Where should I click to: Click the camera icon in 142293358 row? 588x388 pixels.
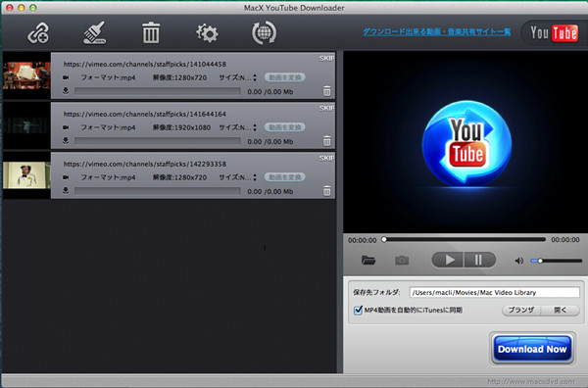click(x=66, y=177)
